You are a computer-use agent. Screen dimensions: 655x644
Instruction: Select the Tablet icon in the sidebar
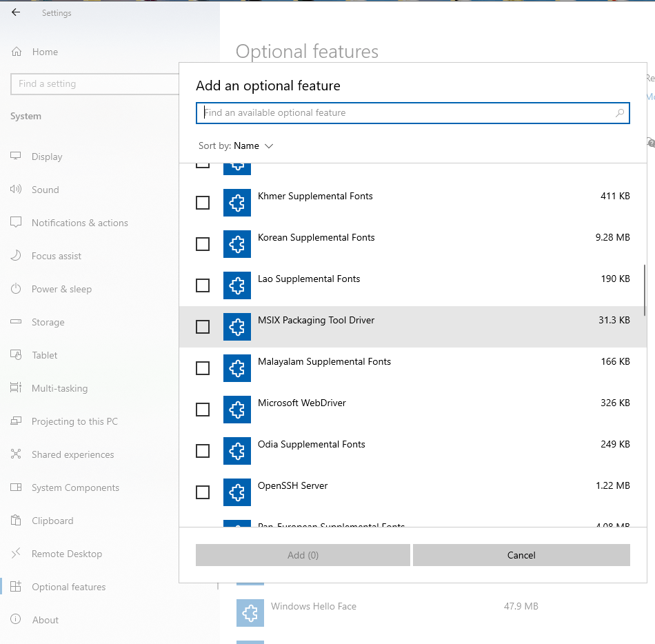[x=15, y=355]
